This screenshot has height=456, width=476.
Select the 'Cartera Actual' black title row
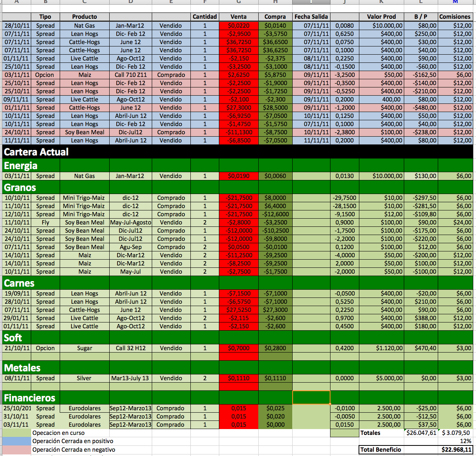pyautogui.click(x=238, y=151)
